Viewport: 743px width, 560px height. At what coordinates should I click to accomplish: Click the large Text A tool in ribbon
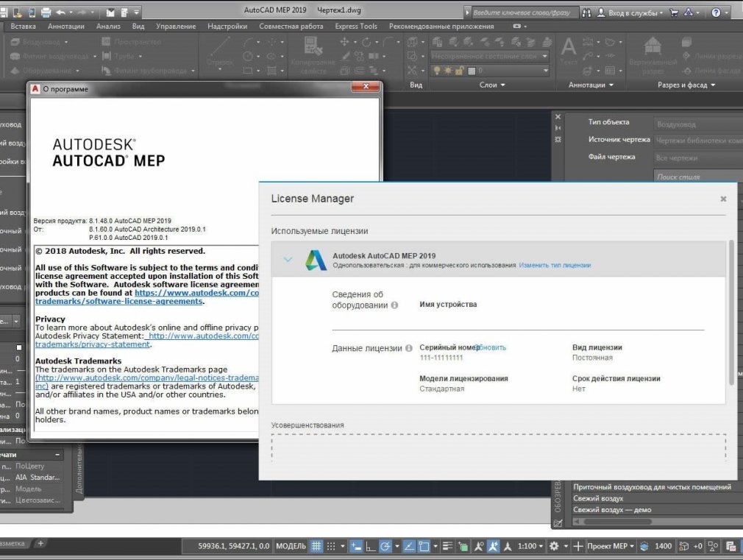click(x=568, y=47)
